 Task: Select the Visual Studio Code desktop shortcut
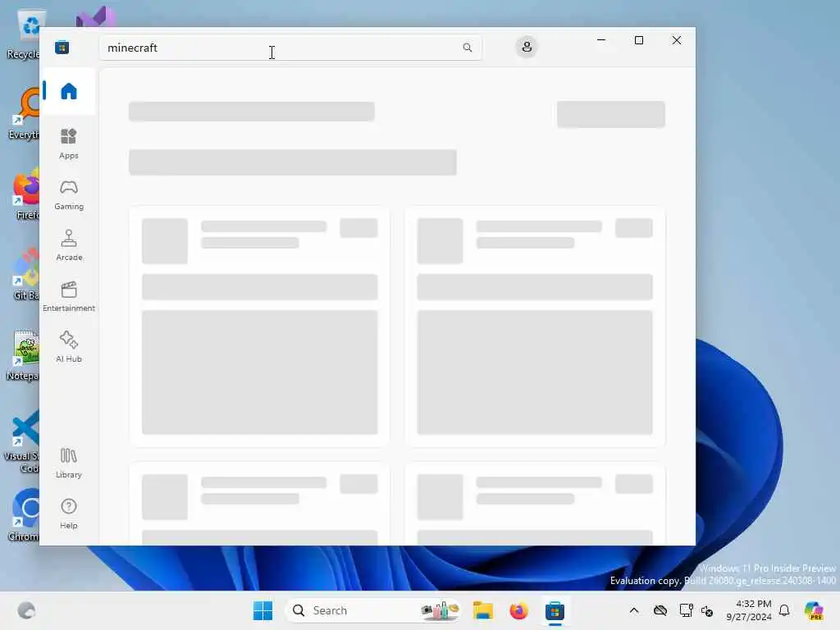coord(22,442)
